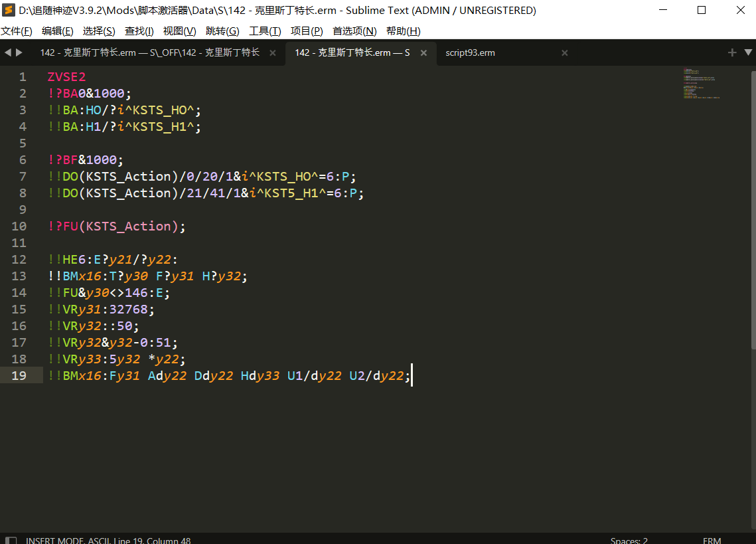
Task: Toggle the side bar from status bar
Action: coord(11,540)
